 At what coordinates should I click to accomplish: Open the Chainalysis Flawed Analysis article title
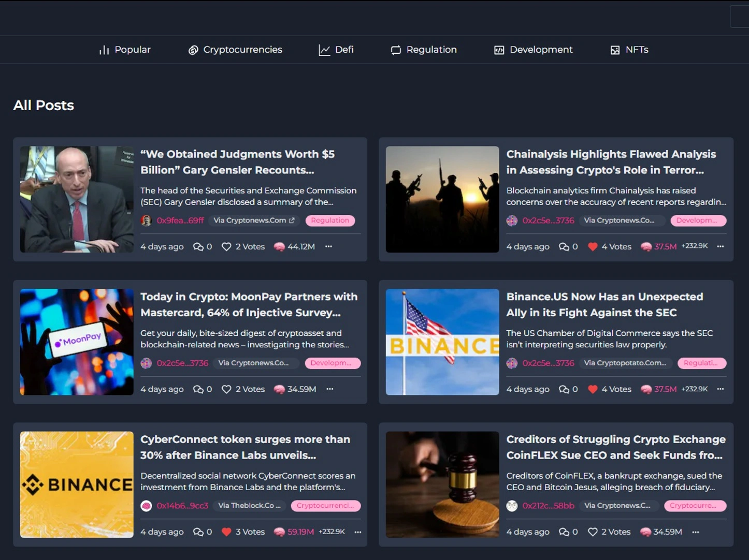(x=611, y=162)
